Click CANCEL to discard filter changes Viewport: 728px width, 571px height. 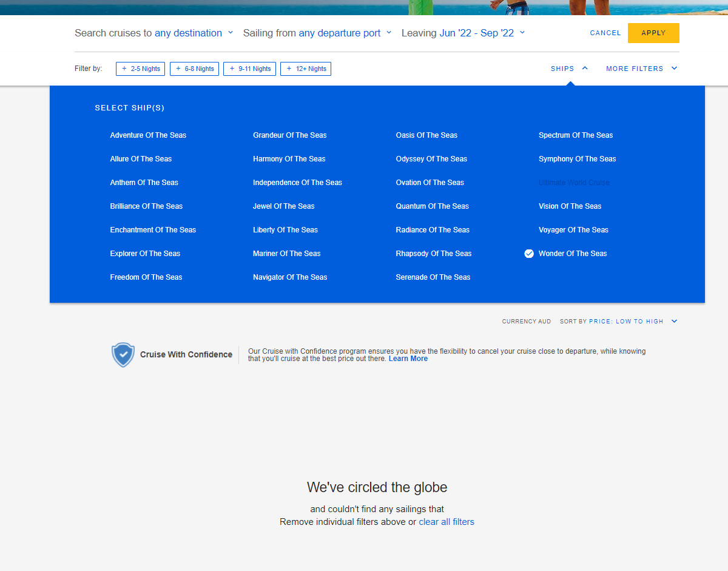[605, 33]
